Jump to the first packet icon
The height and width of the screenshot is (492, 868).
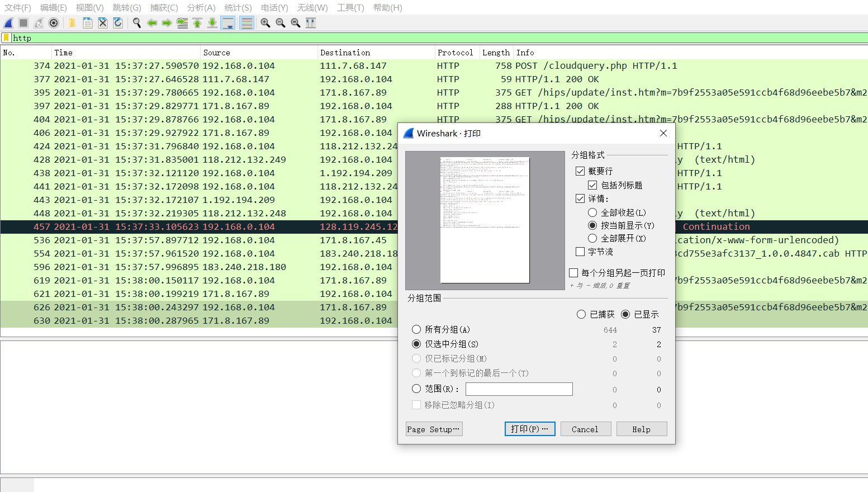coord(197,23)
